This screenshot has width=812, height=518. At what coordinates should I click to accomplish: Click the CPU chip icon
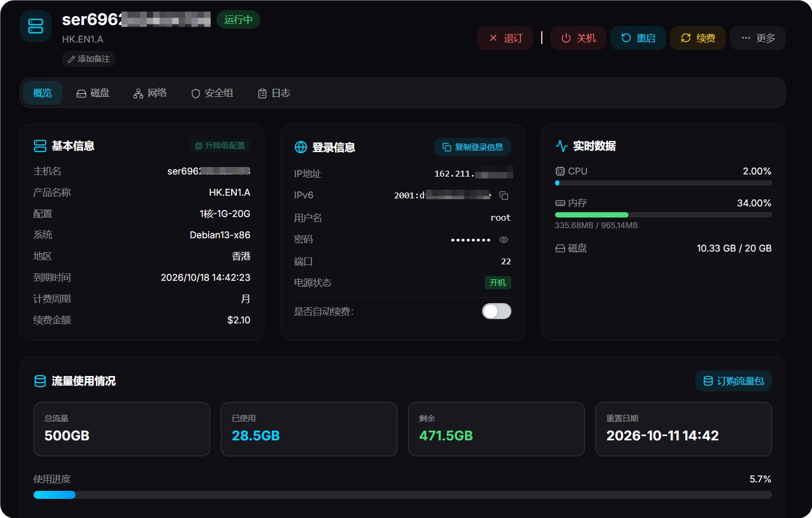point(560,171)
